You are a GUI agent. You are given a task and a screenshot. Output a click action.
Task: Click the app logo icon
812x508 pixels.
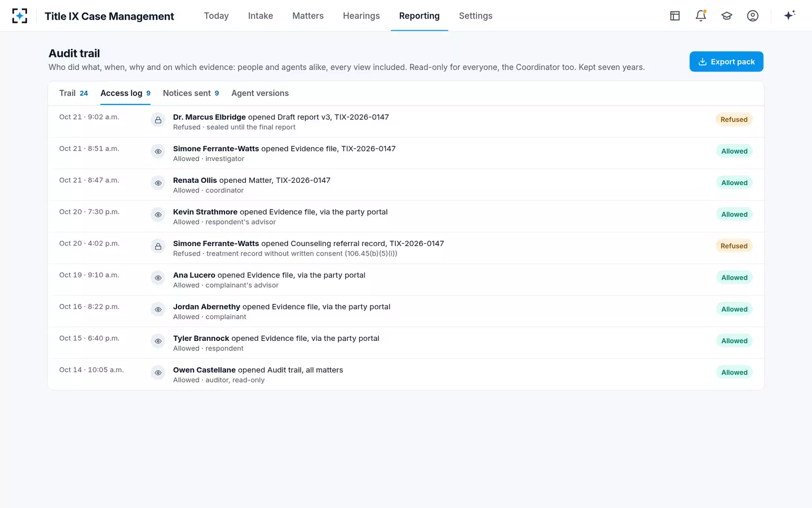point(20,16)
